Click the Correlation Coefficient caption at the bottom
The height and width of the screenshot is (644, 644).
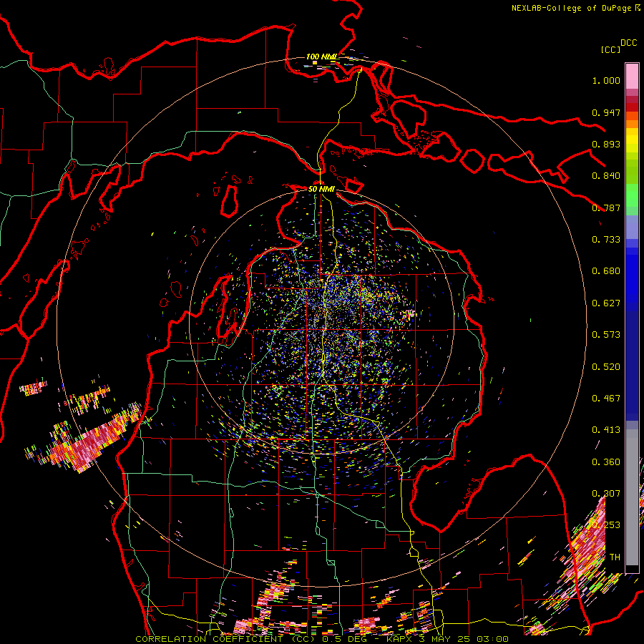322,639
